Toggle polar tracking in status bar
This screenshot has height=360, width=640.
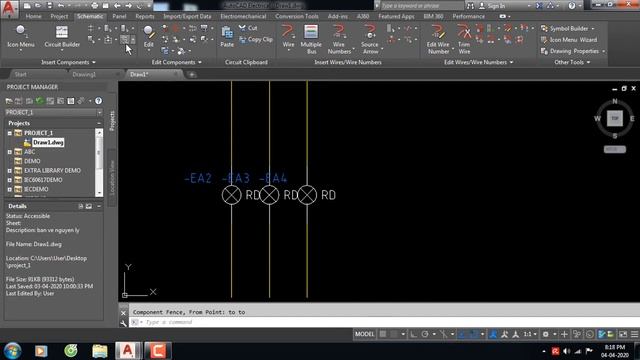[424, 334]
